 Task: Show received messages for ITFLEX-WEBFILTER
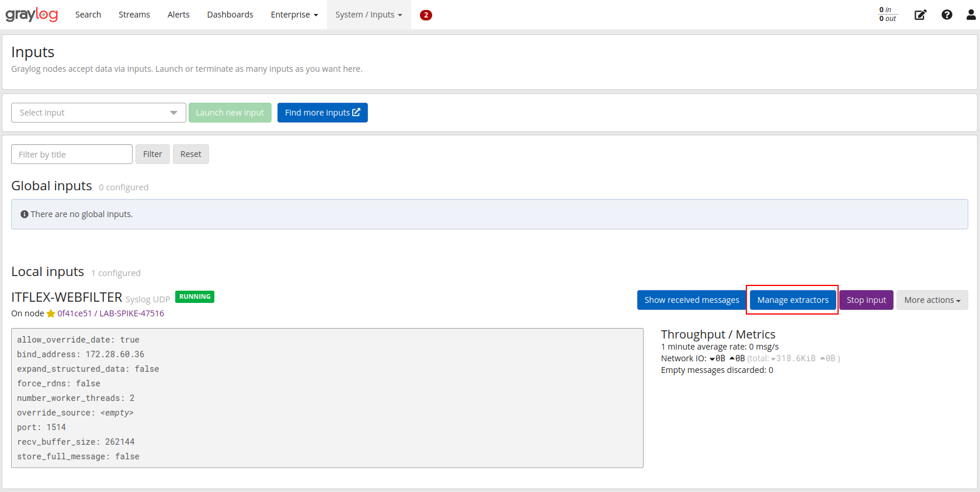[691, 300]
